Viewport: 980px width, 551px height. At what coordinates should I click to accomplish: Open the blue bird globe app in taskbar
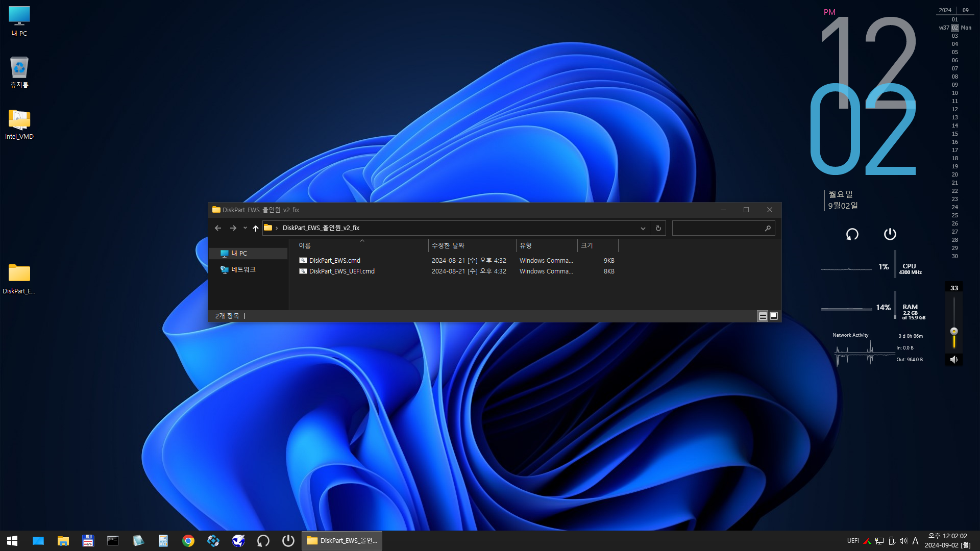point(238,541)
